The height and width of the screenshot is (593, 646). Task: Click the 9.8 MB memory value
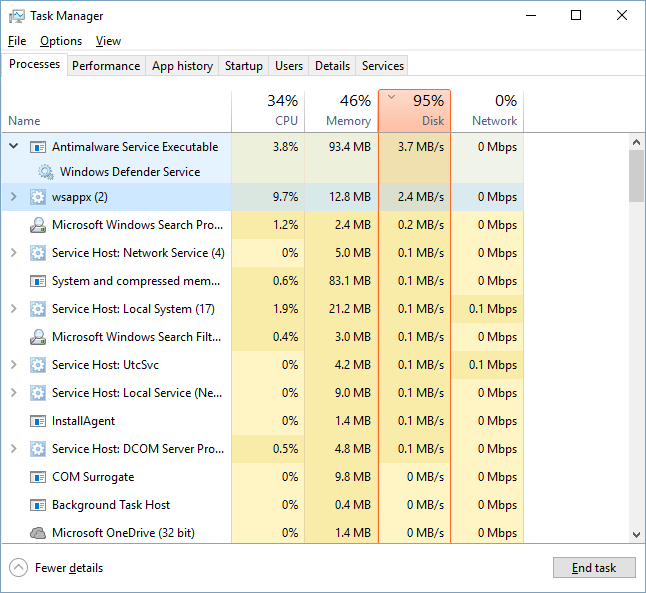click(352, 477)
